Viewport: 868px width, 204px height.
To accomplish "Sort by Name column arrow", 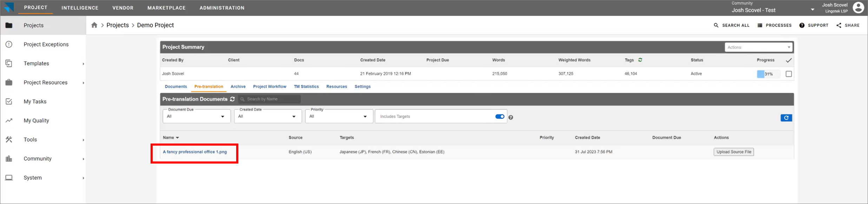I will 177,138.
